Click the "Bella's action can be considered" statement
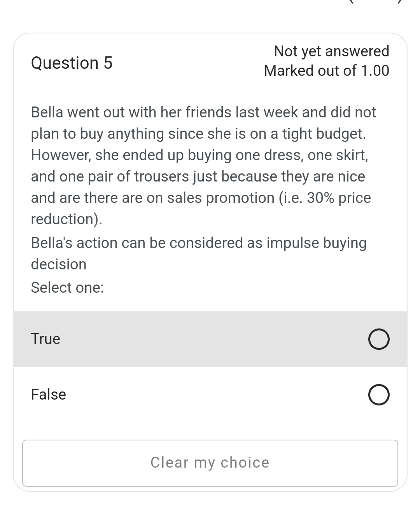 pos(148,243)
